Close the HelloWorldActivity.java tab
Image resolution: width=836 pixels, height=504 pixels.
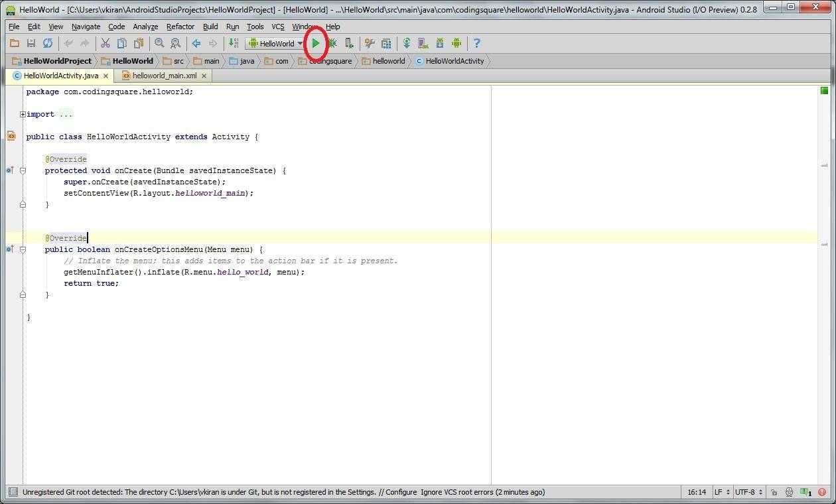[105, 76]
